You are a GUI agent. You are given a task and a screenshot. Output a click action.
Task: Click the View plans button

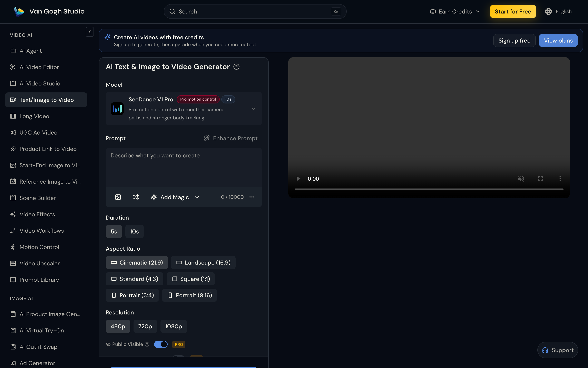coord(558,40)
